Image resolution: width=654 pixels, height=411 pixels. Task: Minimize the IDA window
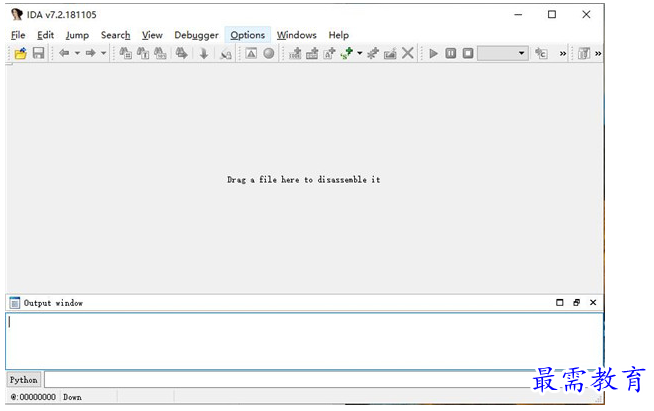[518, 15]
